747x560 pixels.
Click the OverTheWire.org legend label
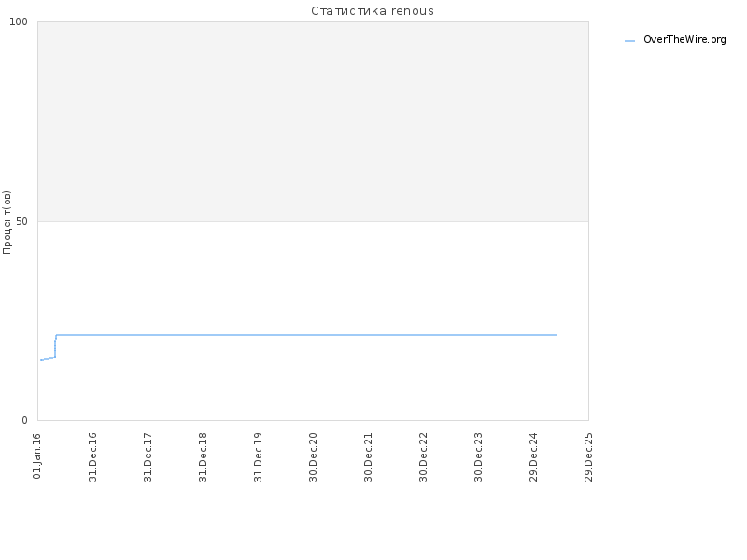click(684, 40)
